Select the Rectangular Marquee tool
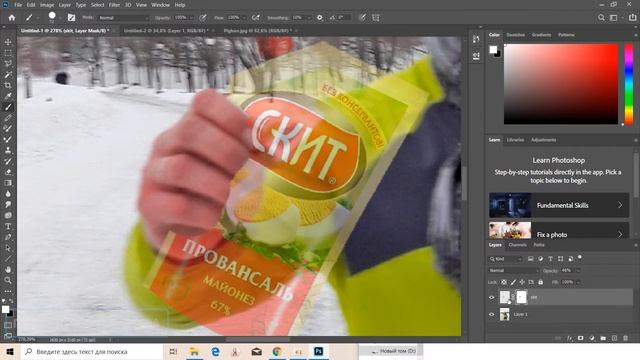This screenshot has height=360, width=640. [x=8, y=53]
